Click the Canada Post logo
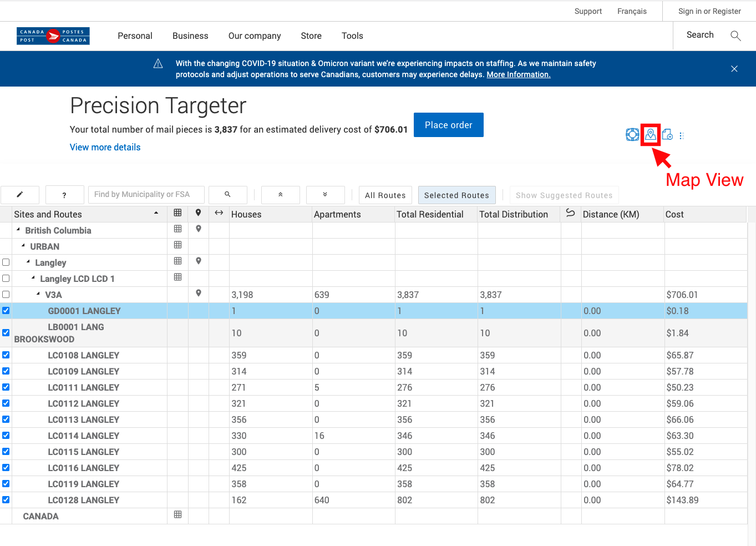 [53, 36]
